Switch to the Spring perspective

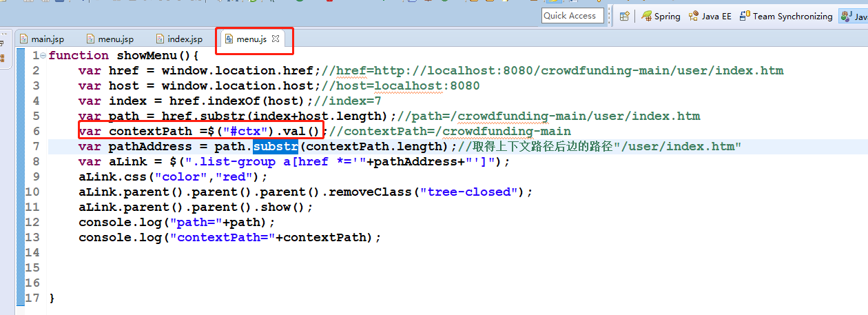pos(661,16)
